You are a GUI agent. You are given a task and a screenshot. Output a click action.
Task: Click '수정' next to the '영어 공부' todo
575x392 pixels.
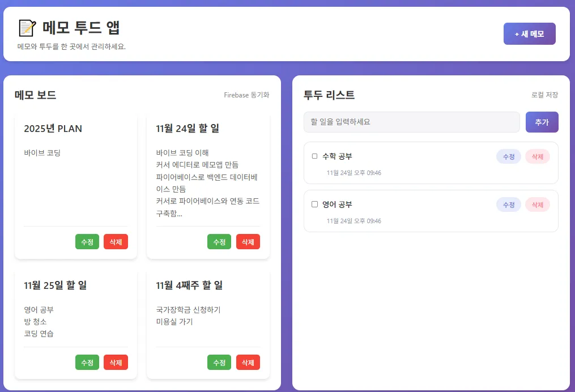pos(508,204)
